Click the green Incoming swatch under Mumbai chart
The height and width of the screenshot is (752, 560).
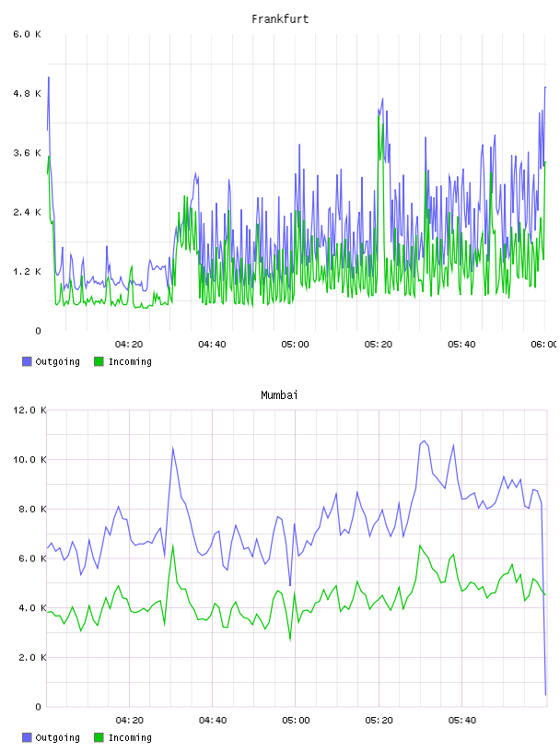coord(99,737)
